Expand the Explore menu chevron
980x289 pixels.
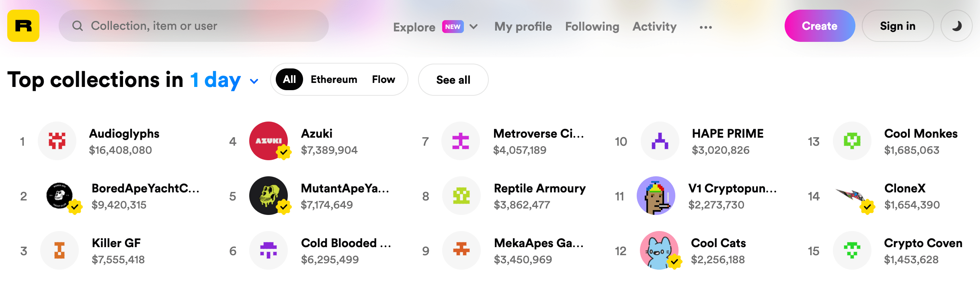click(x=474, y=27)
